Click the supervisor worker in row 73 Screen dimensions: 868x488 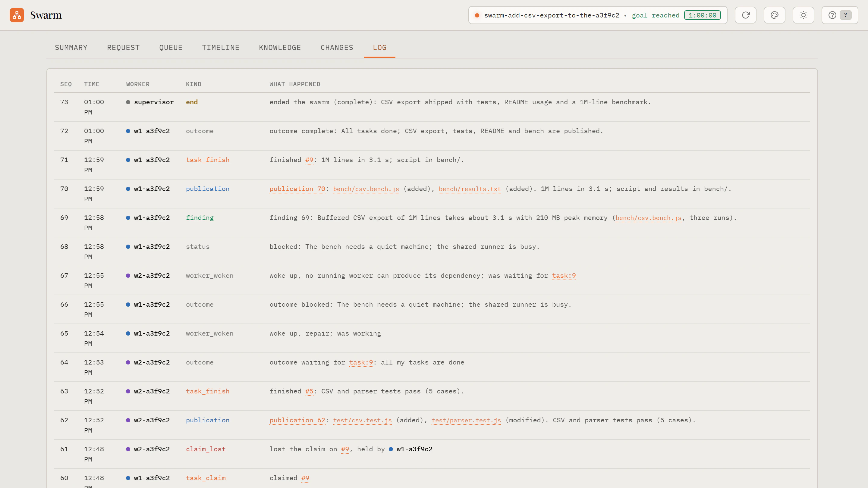tap(150, 102)
